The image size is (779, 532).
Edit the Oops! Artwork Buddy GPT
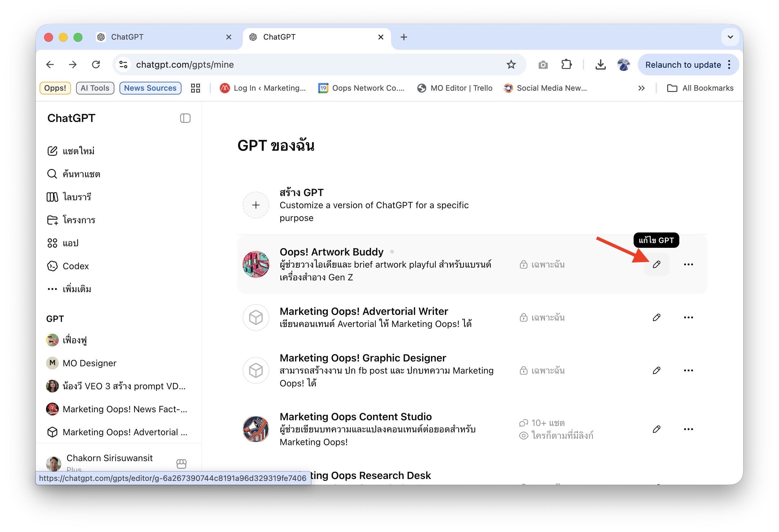656,264
